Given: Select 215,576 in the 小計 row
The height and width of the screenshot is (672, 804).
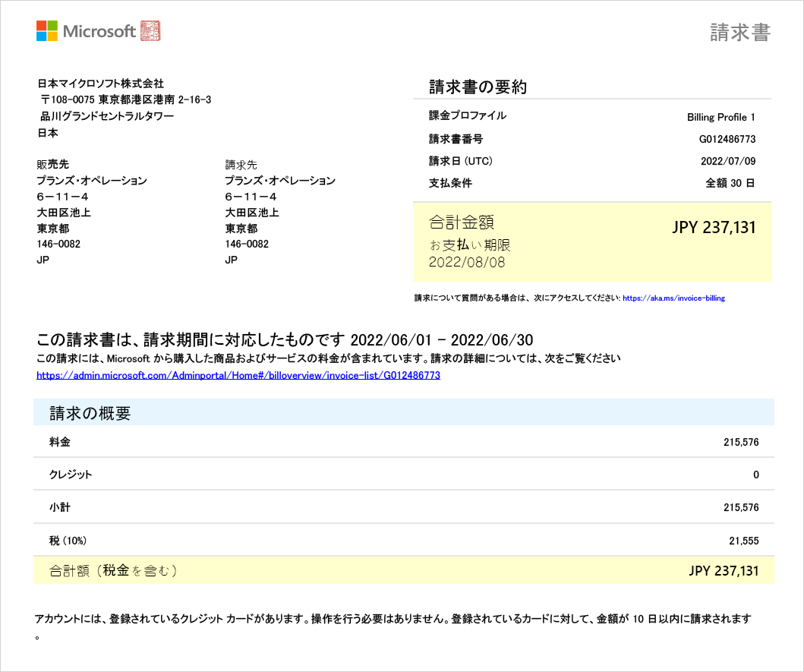Looking at the screenshot, I should [x=741, y=507].
